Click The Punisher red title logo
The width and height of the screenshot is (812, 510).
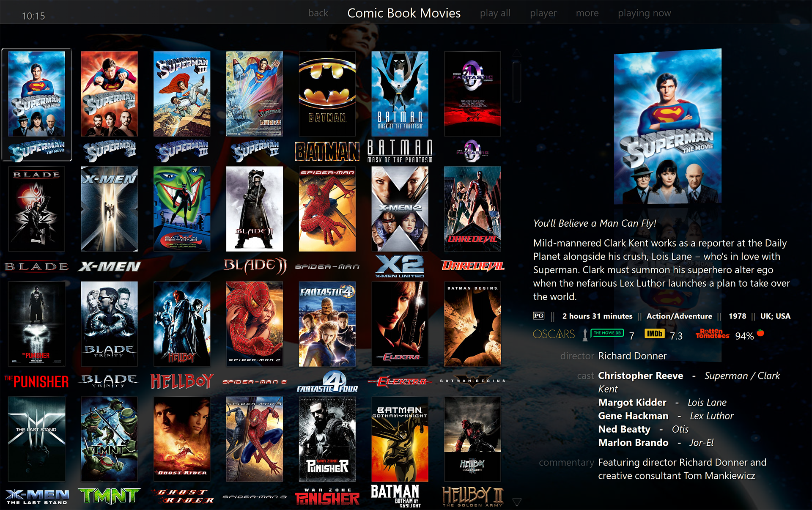point(37,381)
